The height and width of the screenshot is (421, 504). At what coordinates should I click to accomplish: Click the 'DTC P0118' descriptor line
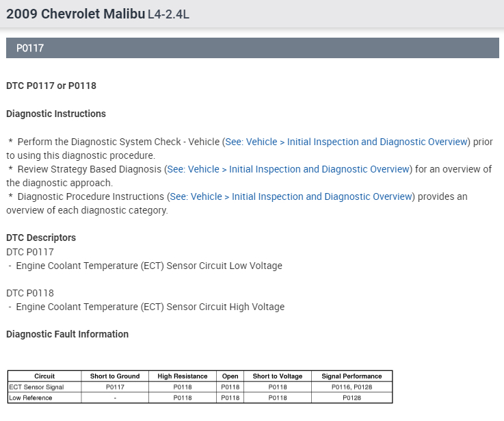30,293
